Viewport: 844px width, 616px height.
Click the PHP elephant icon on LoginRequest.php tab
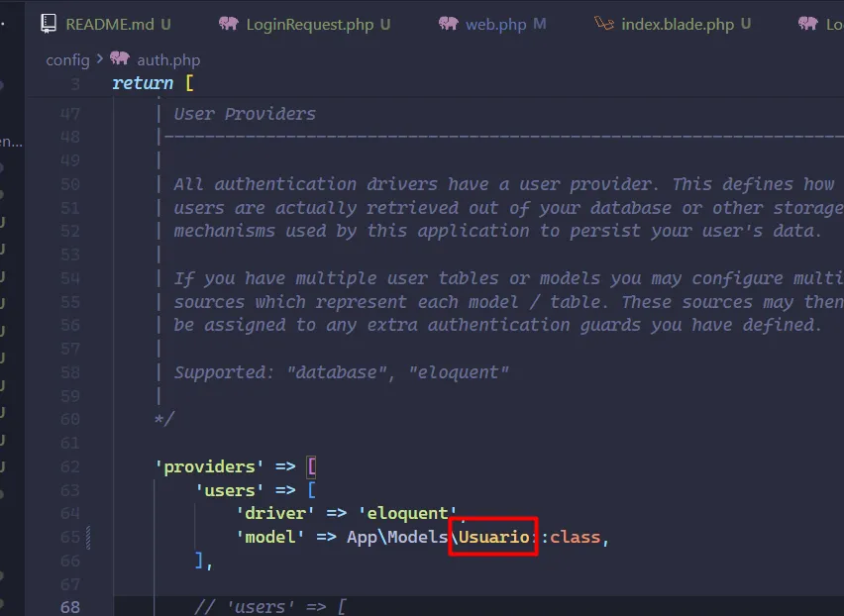(230, 22)
